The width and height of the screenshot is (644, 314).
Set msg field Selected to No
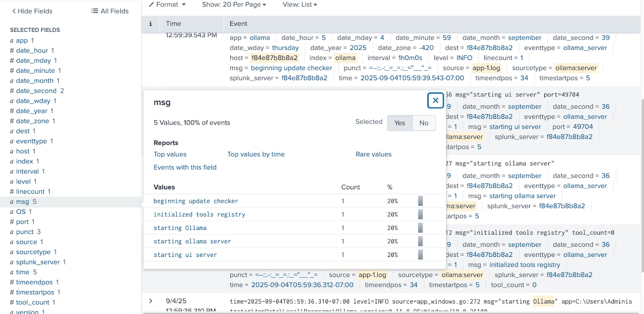(424, 123)
